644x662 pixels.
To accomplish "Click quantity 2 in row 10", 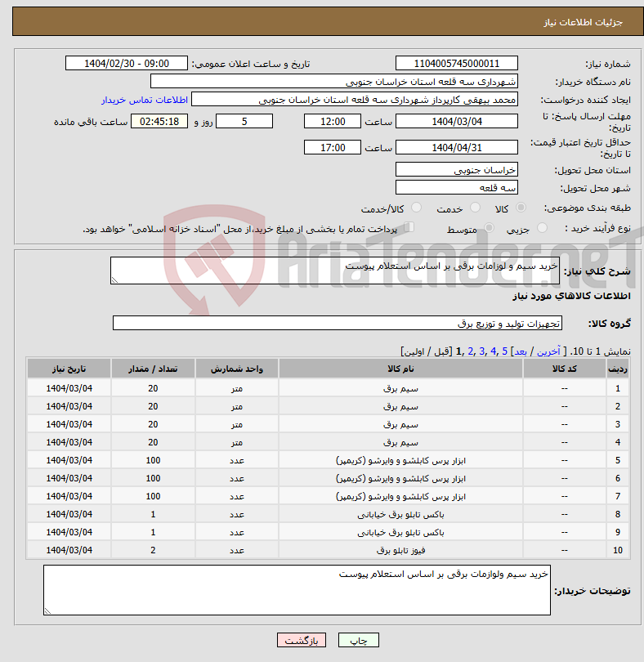I will 153,550.
